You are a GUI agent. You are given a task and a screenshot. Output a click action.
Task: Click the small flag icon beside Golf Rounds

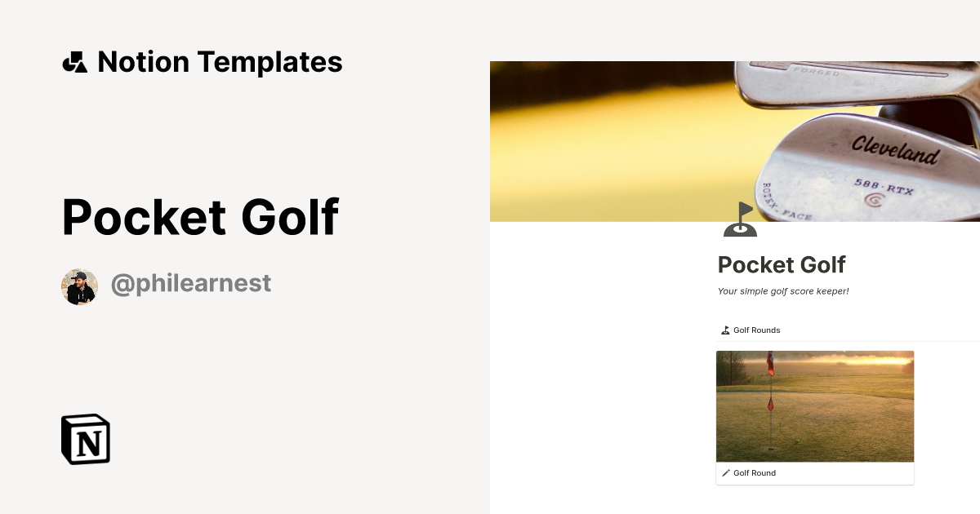point(725,330)
